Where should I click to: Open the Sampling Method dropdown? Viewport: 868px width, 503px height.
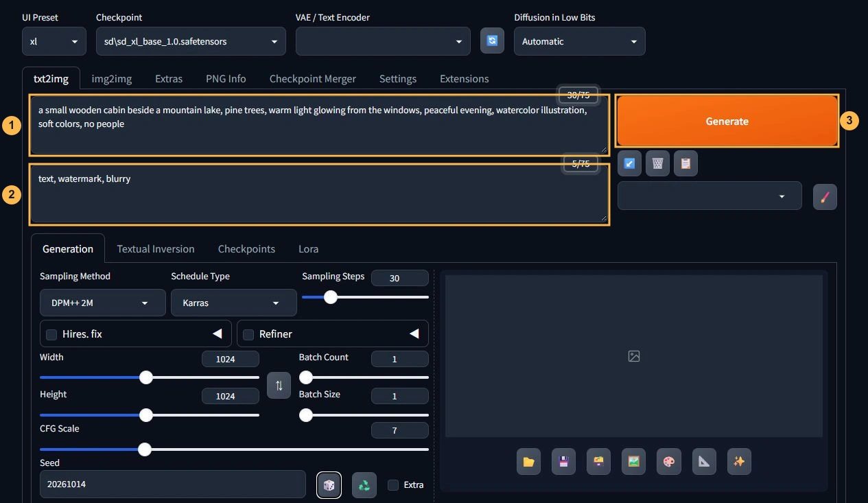click(103, 303)
